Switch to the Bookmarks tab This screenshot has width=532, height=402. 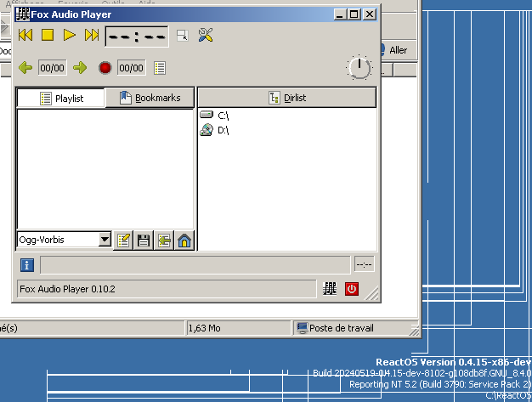point(150,98)
